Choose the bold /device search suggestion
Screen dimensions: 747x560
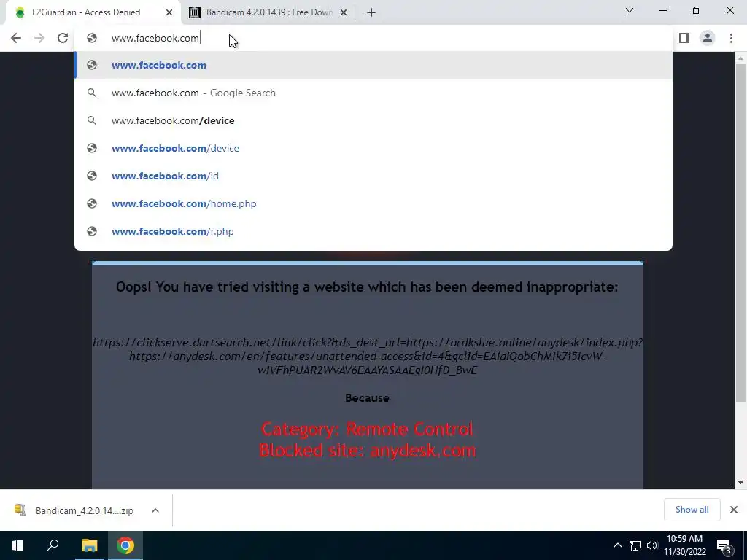click(373, 120)
